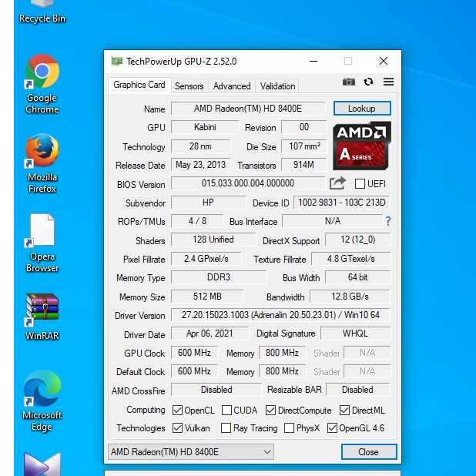476x476 pixels.
Task: Click the Digital Signature value WHQL
Action: pyautogui.click(x=356, y=334)
